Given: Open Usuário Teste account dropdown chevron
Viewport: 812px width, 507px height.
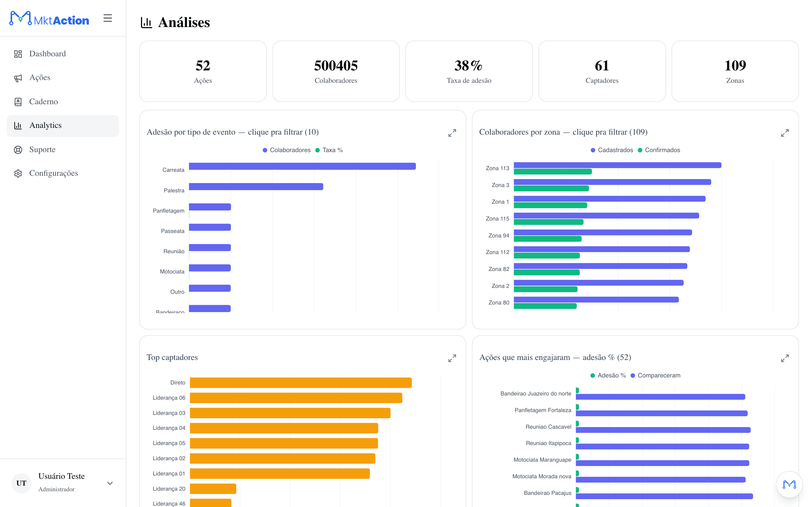Looking at the screenshot, I should tap(110, 483).
